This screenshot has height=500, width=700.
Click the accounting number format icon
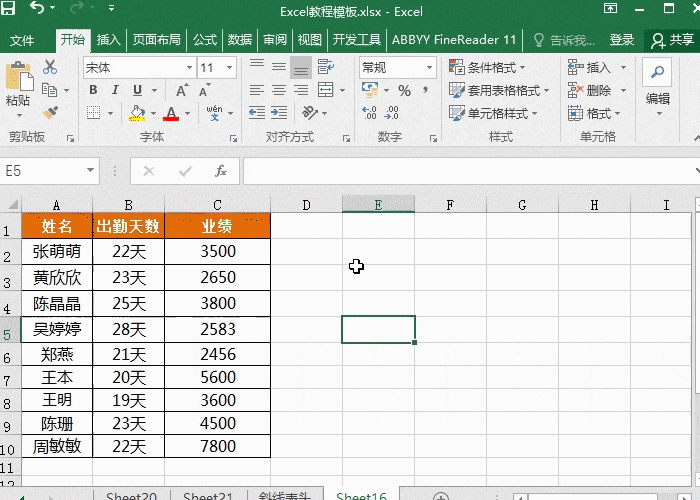[x=370, y=90]
